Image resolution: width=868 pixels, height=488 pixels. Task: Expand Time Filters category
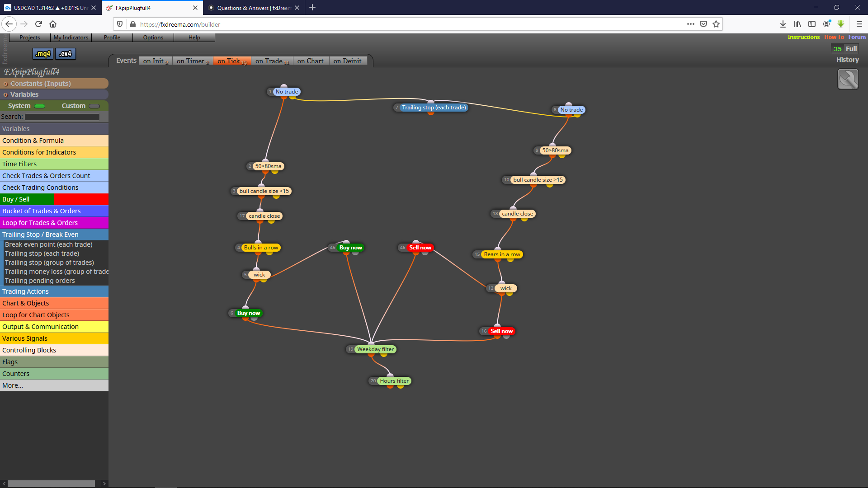54,164
